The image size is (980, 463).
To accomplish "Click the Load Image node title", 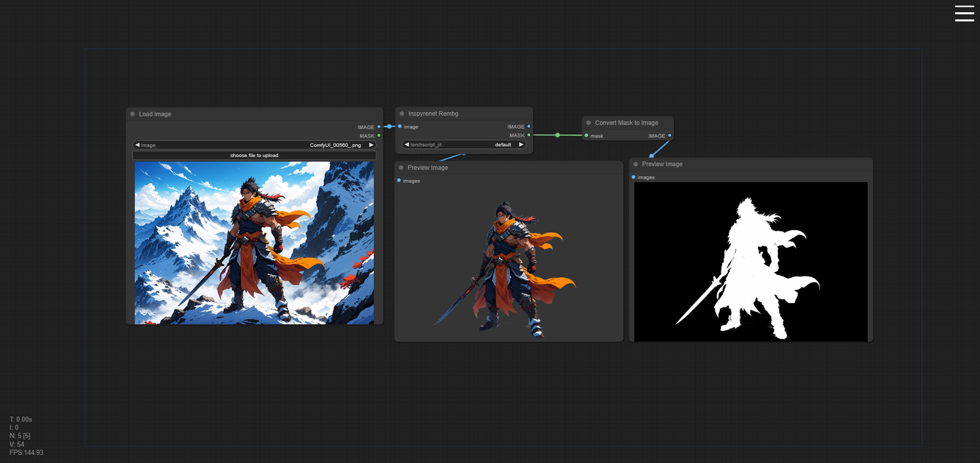I will (155, 114).
